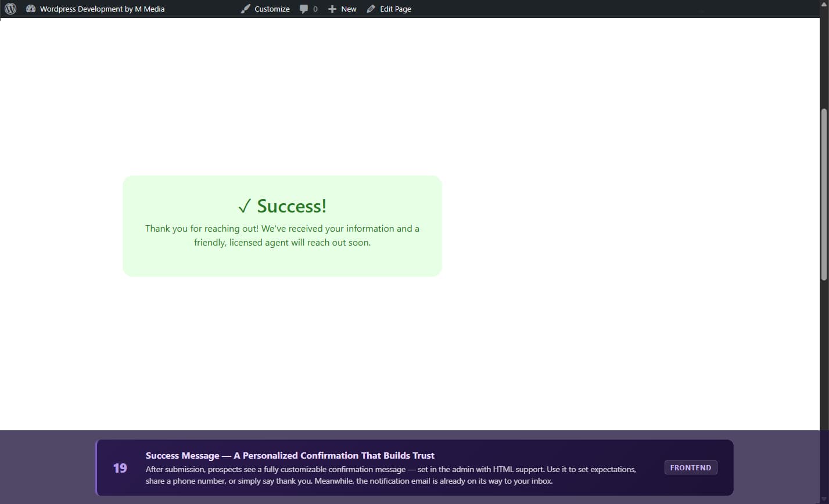The width and height of the screenshot is (829, 504).
Task: Click the checkmark in the Success heading
Action: [x=245, y=206]
